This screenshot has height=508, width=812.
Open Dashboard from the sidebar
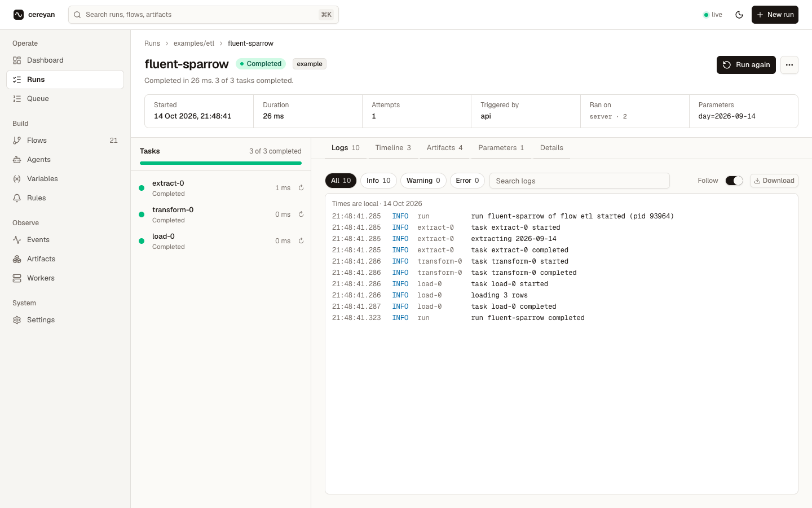[x=65, y=60]
